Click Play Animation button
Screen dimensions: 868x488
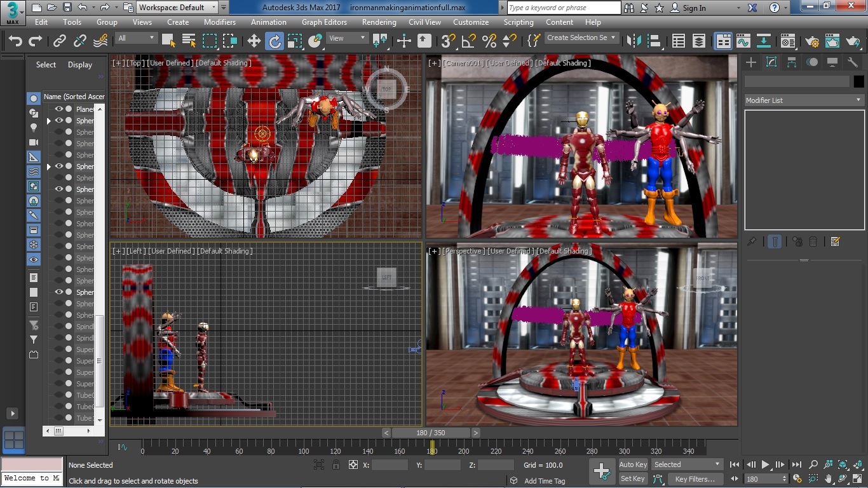tap(765, 465)
